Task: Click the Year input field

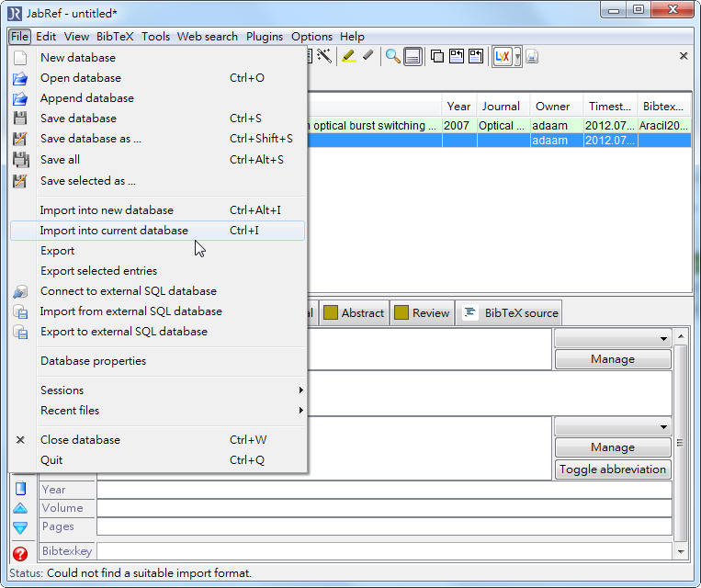Action: (x=384, y=490)
